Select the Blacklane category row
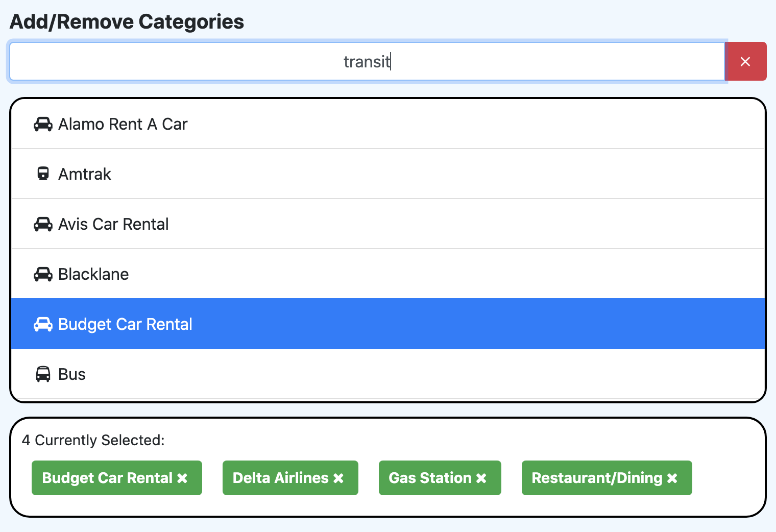Screen dimensions: 776x532 click(387, 274)
